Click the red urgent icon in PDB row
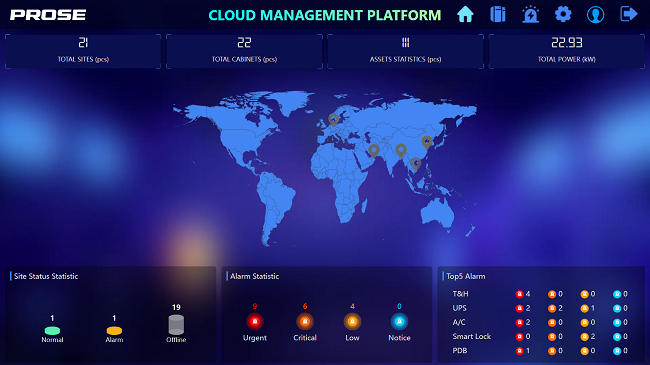The width and height of the screenshot is (650, 365). click(519, 351)
